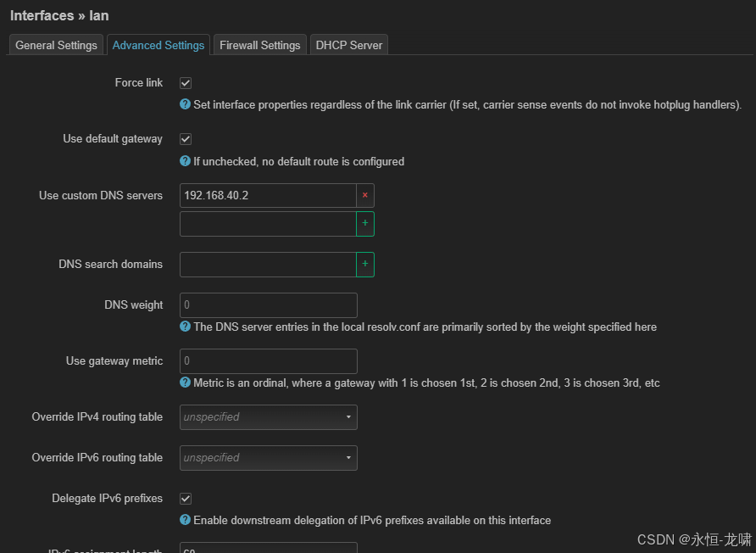Viewport: 756px width, 553px height.
Task: Click the Use gateway metric field
Action: (x=269, y=361)
